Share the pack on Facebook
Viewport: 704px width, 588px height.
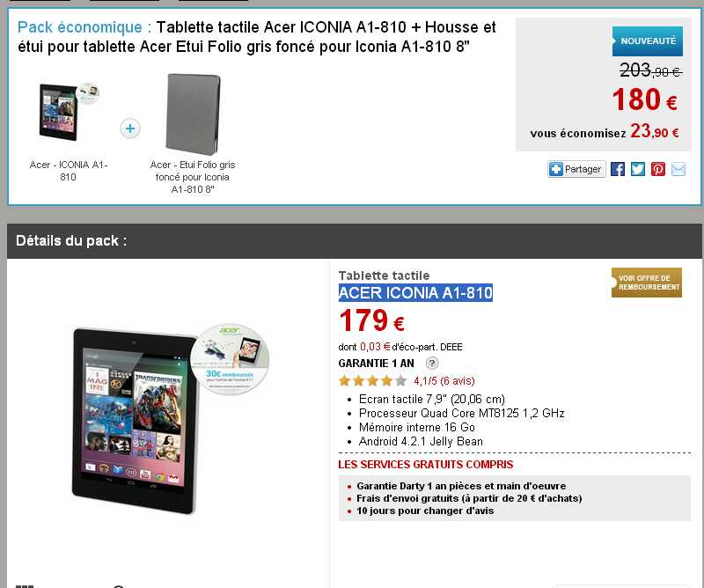click(x=618, y=169)
